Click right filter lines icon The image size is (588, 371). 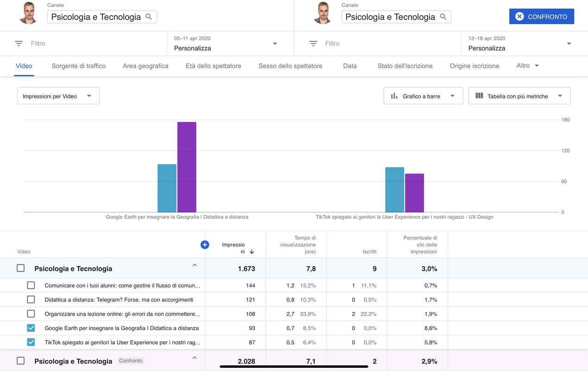tap(313, 44)
